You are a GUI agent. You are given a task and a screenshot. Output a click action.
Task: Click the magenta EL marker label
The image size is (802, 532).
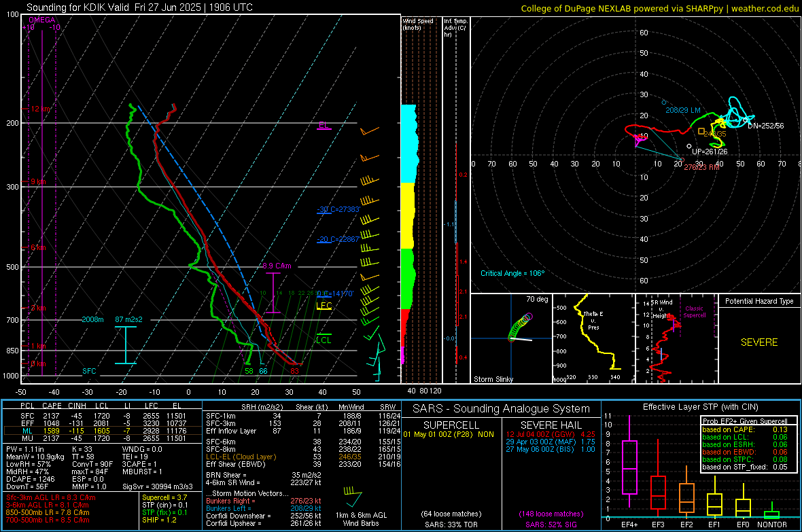click(x=324, y=125)
